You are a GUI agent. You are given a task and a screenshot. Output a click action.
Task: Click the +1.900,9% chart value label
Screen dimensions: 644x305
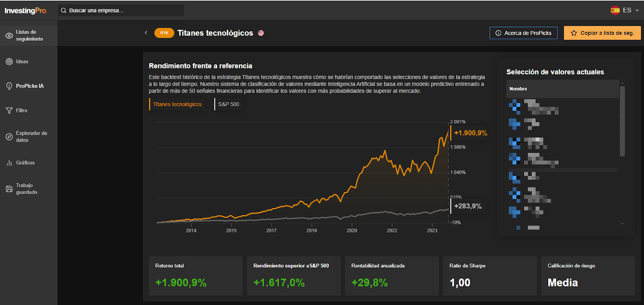(x=471, y=133)
